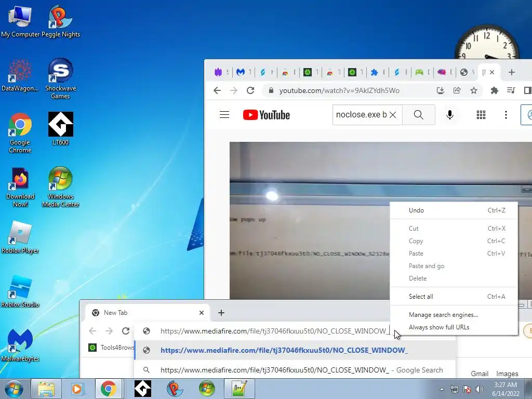The width and height of the screenshot is (532, 399).
Task: Open Download Now! Firefox shortcut
Action: coord(20,187)
